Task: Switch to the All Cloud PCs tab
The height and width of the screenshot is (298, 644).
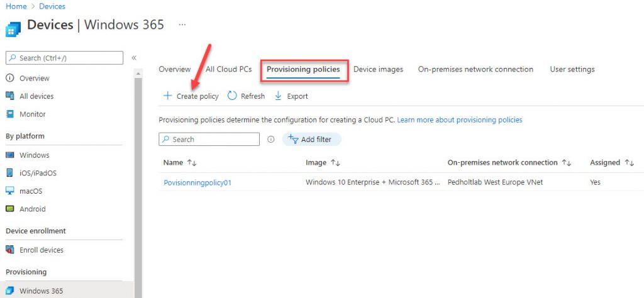Action: (x=229, y=69)
